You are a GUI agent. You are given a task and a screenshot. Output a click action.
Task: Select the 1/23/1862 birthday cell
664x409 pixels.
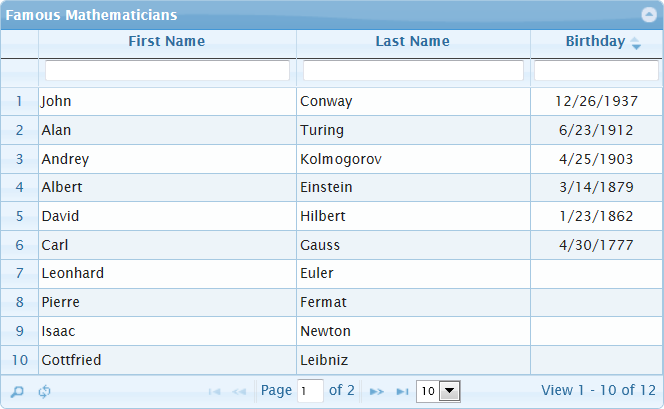[x=596, y=216]
